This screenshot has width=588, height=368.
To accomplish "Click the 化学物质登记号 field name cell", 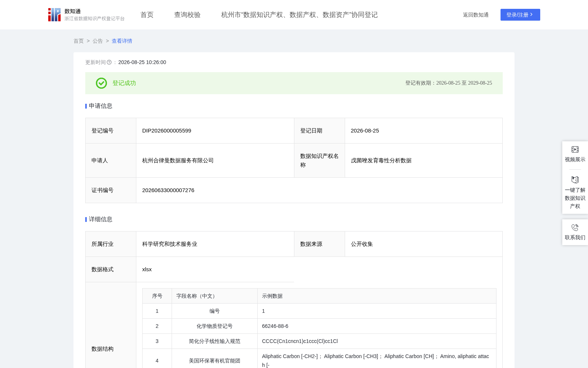I will tap(215, 326).
